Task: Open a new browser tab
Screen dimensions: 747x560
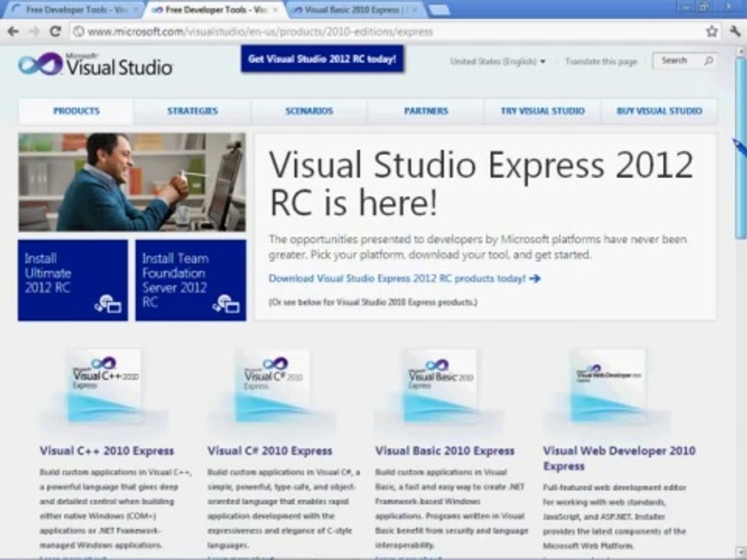Action: pyautogui.click(x=439, y=9)
